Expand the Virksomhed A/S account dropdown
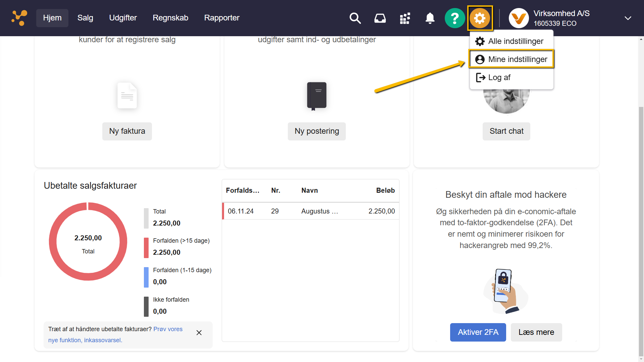644x362 pixels. click(x=628, y=18)
